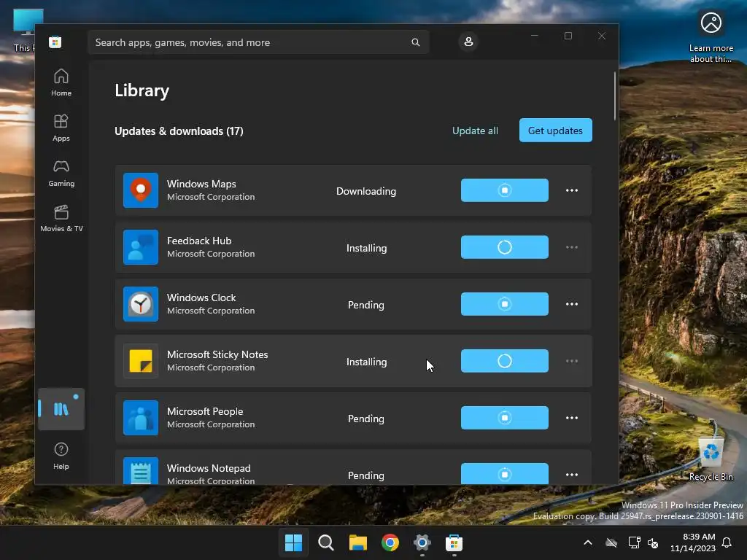Open the Help section

point(61,456)
